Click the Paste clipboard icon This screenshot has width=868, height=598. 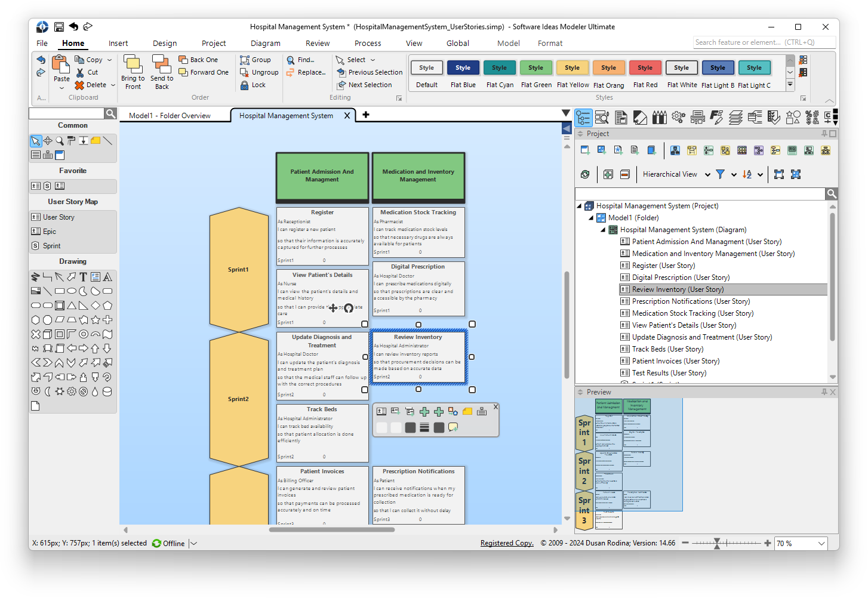click(61, 64)
